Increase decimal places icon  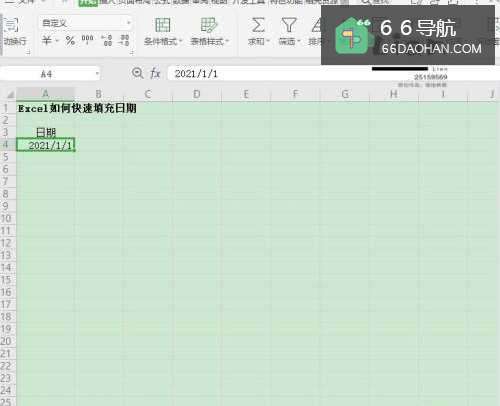(107, 40)
